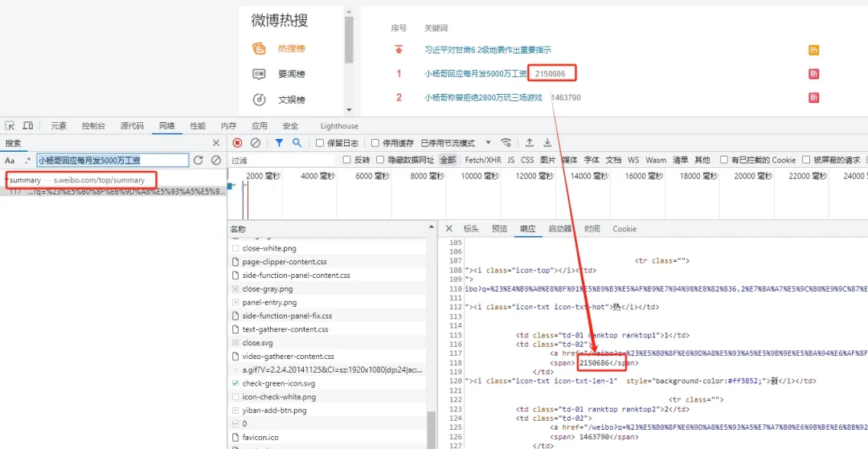The height and width of the screenshot is (449, 868).
Task: Filter requests by 图片 type
Action: 548,161
